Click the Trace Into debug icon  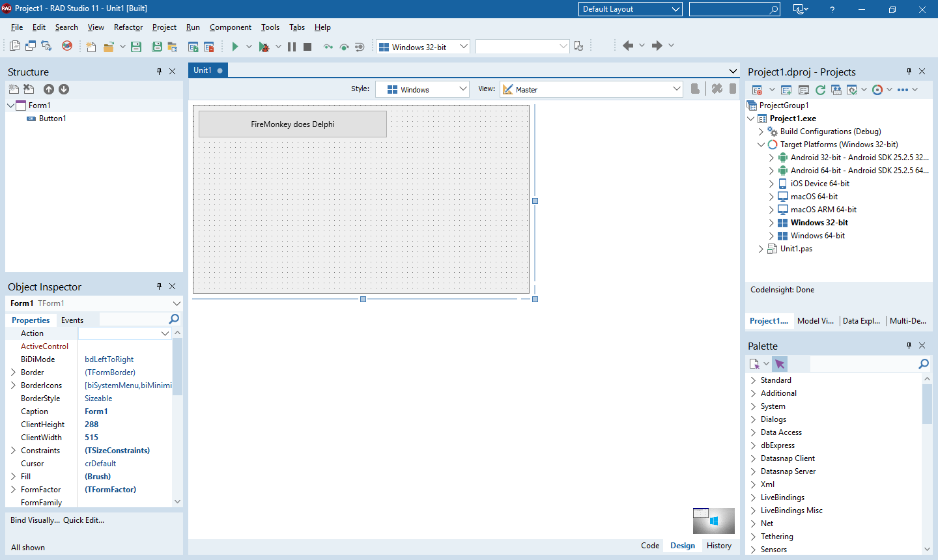(x=328, y=46)
